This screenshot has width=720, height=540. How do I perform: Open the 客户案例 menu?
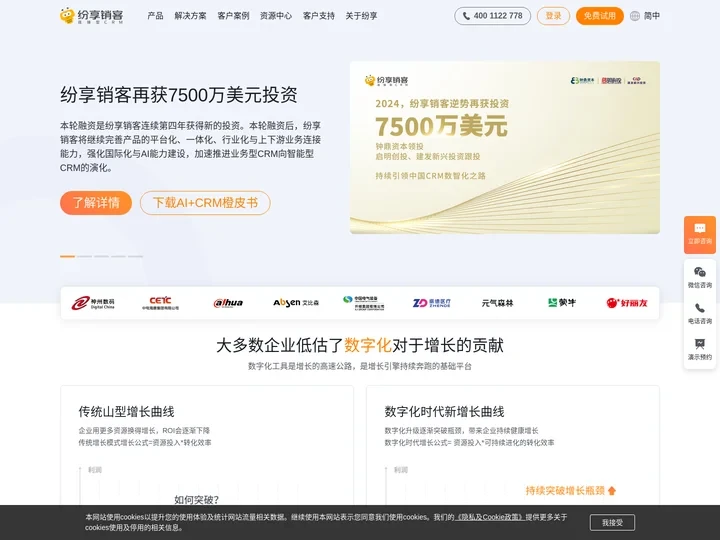pyautogui.click(x=233, y=16)
